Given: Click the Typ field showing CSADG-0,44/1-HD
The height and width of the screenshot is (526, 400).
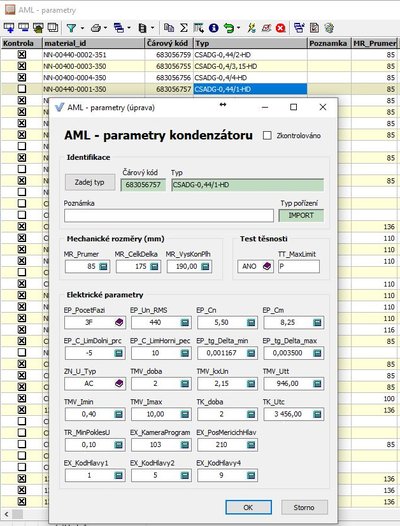Looking at the screenshot, I should click(x=248, y=185).
